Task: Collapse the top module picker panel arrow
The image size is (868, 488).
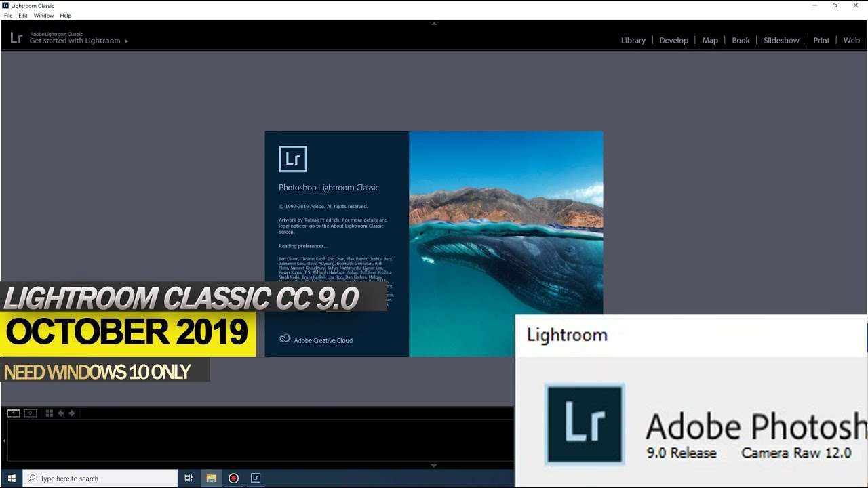Action: point(434,23)
